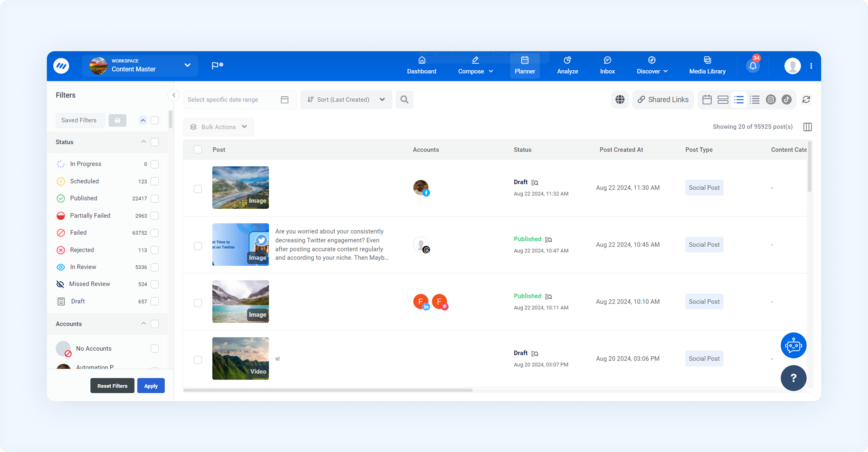This screenshot has width=868, height=452.
Task: Check the Published status filter
Action: click(154, 199)
